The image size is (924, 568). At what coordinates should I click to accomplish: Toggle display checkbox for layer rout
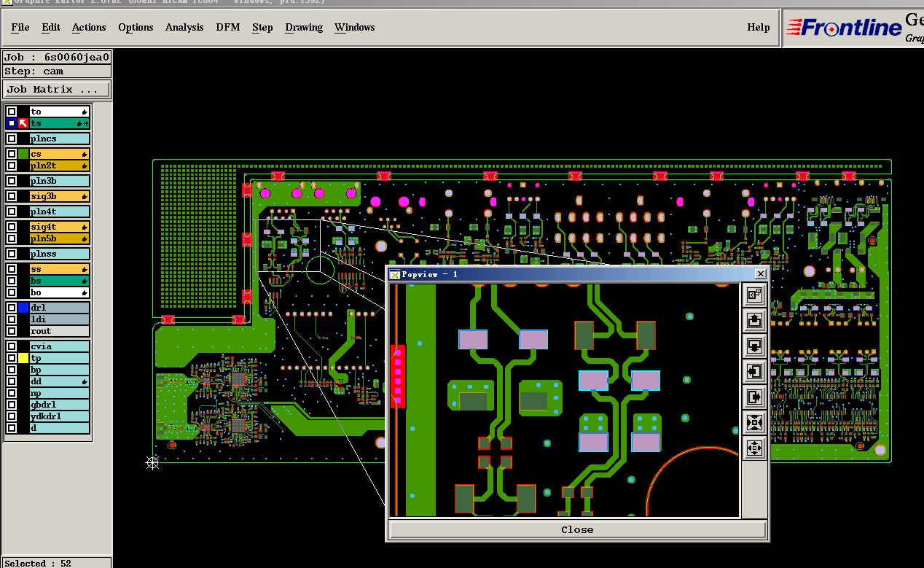click(12, 331)
